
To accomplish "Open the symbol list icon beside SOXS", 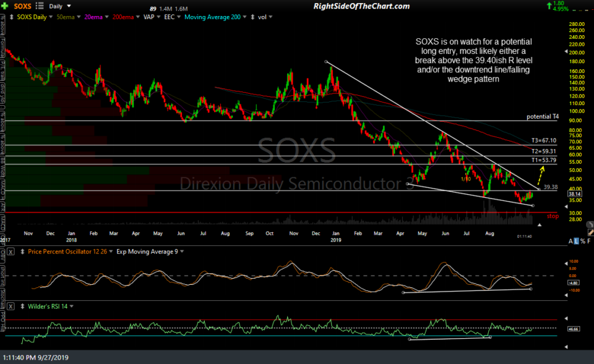I will pyautogui.click(x=40, y=6).
